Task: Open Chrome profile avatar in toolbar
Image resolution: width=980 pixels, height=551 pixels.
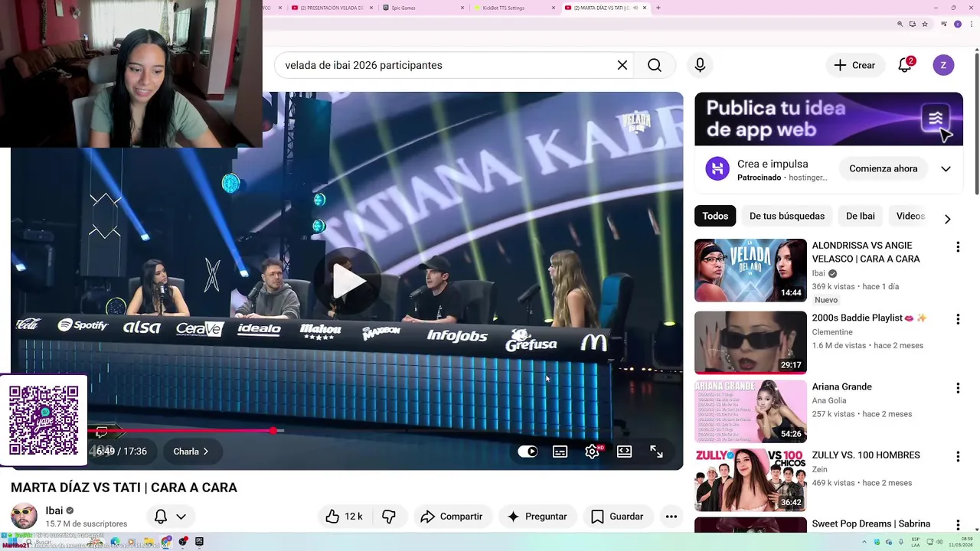Action: (x=957, y=24)
